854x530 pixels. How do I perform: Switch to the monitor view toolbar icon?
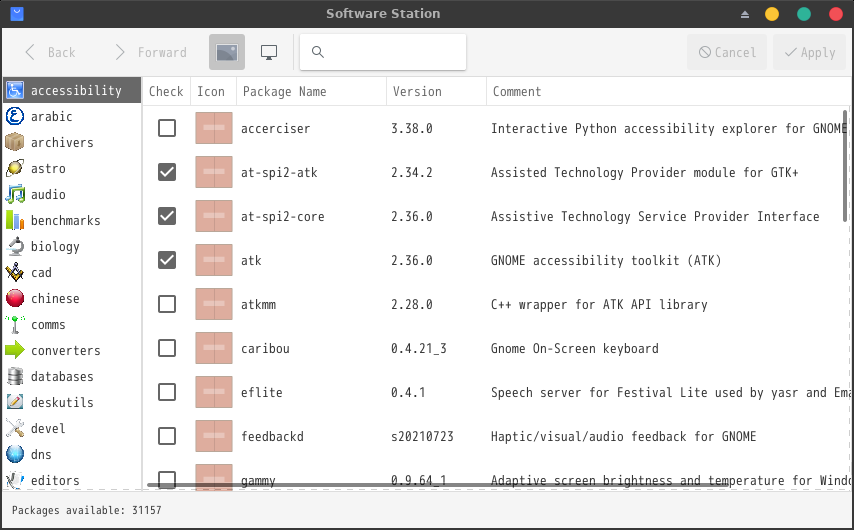[269, 52]
